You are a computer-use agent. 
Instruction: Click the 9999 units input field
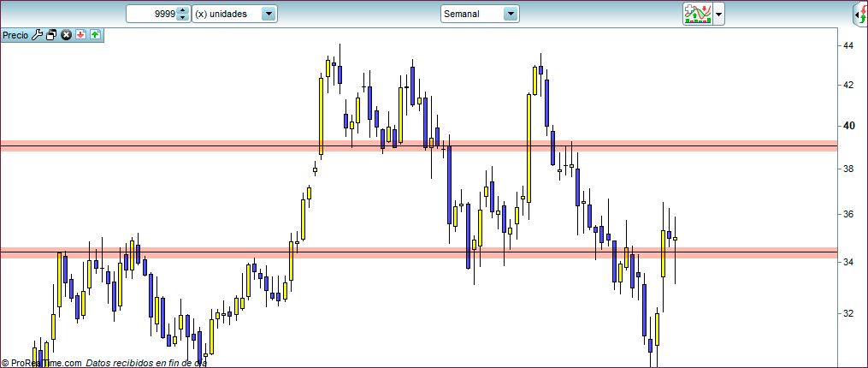151,15
